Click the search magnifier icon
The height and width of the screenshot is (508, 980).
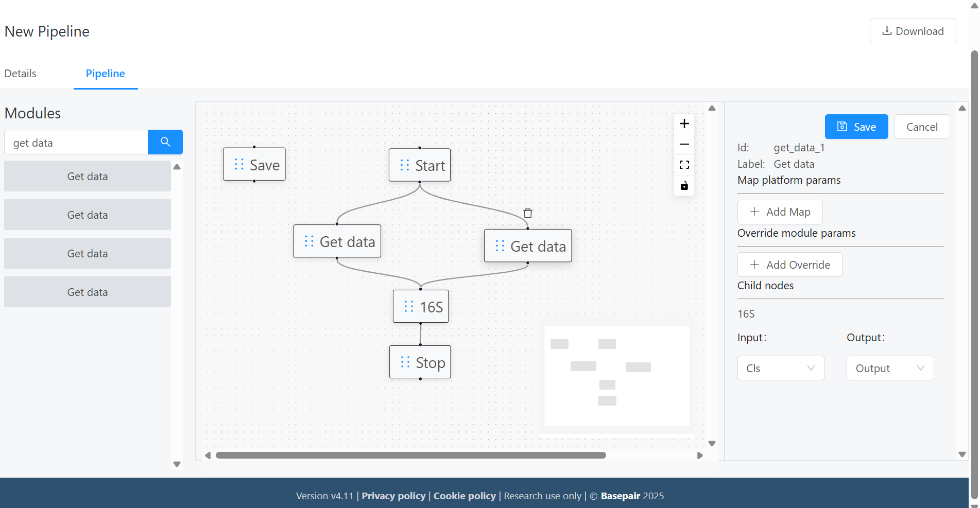[165, 142]
